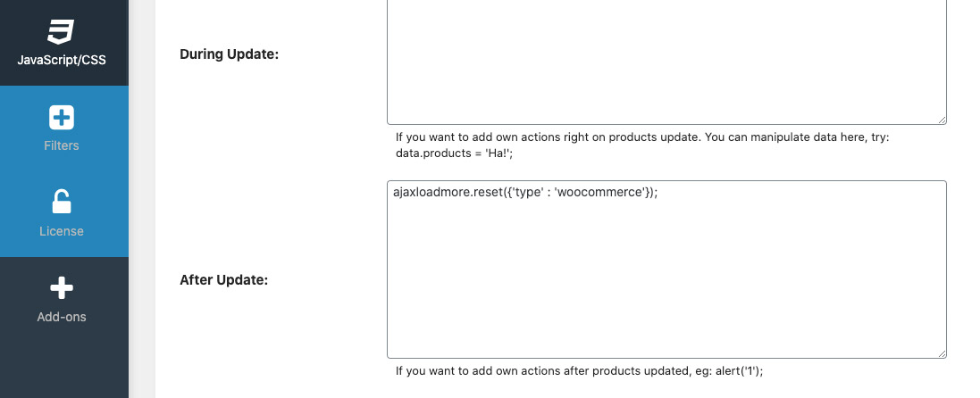Screen dimensions: 980x398
Task: Open the License section label
Action: (x=62, y=231)
